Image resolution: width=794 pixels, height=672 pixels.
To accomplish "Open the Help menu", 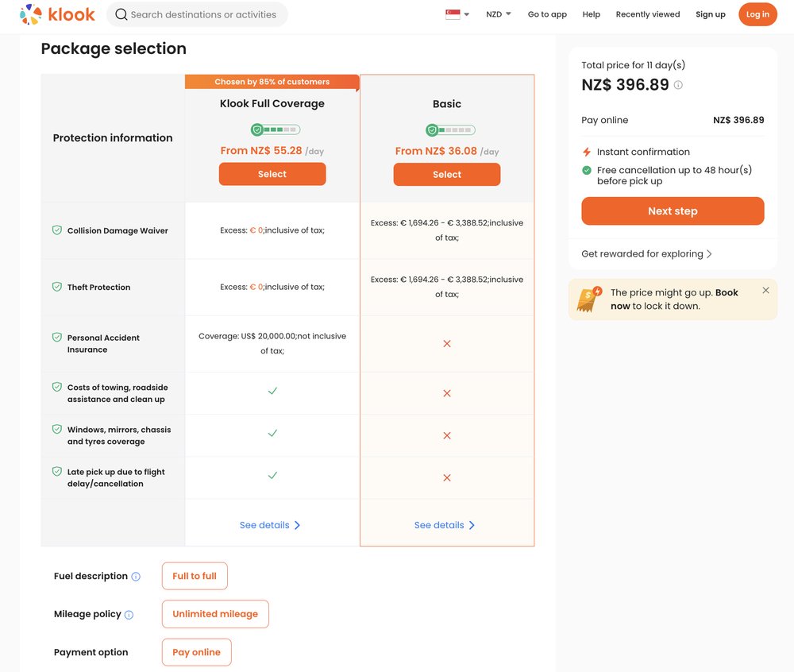I will tap(591, 14).
